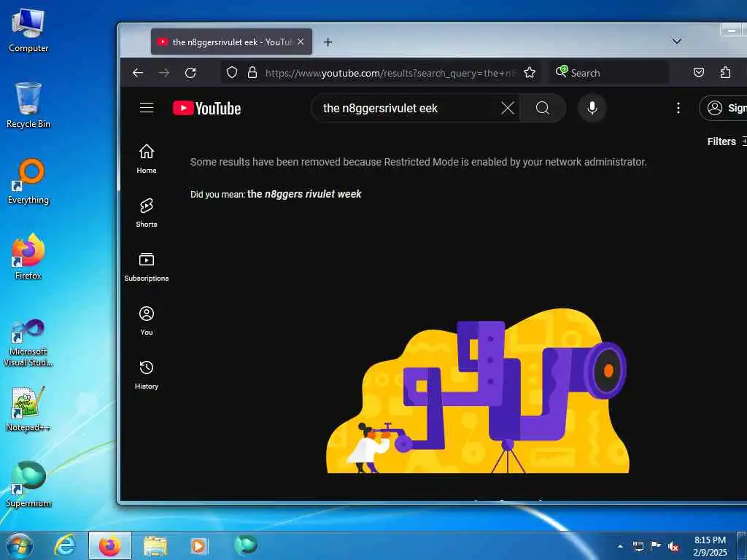Viewport: 747px width, 560px height.
Task: Click the Sign in button
Action: pos(722,108)
